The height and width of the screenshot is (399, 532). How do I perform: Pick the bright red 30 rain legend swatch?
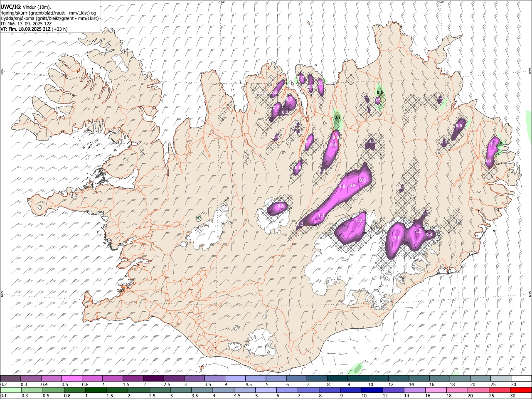(x=521, y=390)
